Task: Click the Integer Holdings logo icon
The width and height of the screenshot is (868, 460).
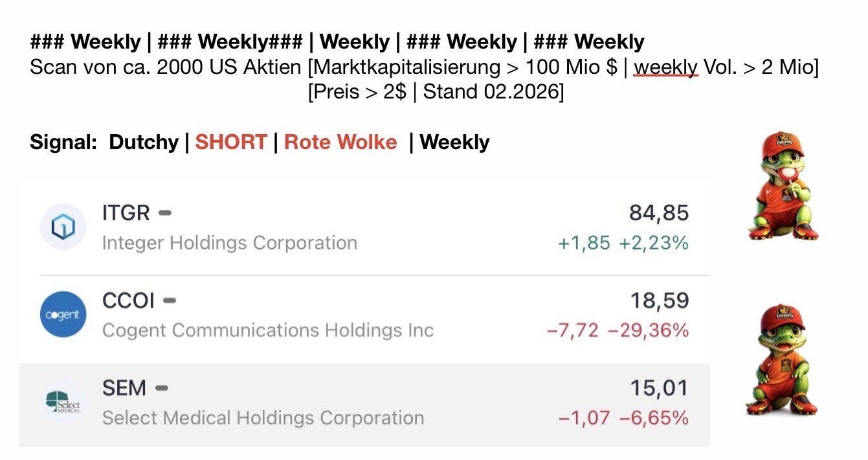Action: point(63,227)
